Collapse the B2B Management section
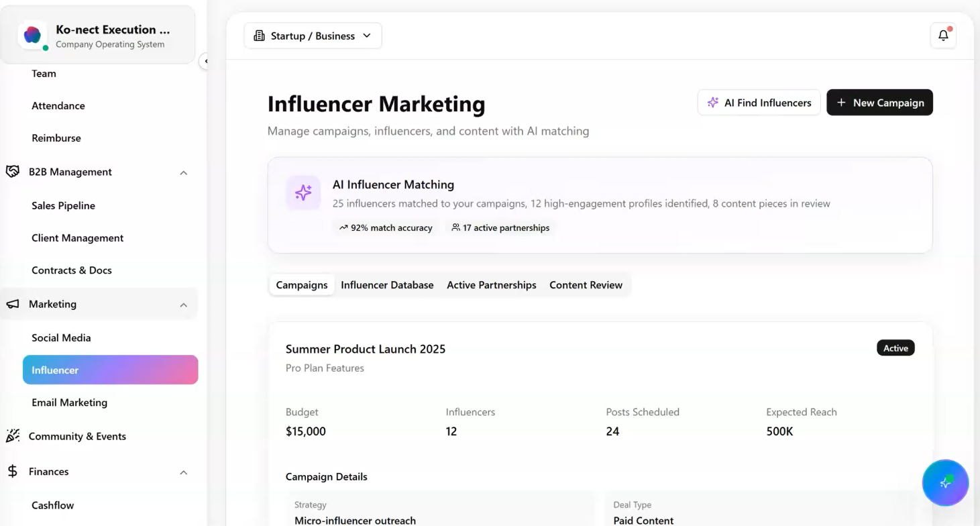Image resolution: width=980 pixels, height=526 pixels. point(183,172)
